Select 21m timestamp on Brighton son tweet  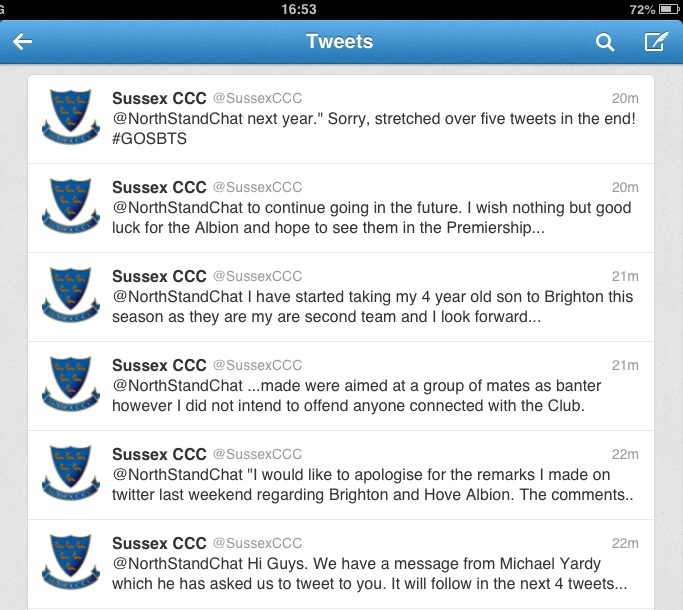click(x=625, y=276)
